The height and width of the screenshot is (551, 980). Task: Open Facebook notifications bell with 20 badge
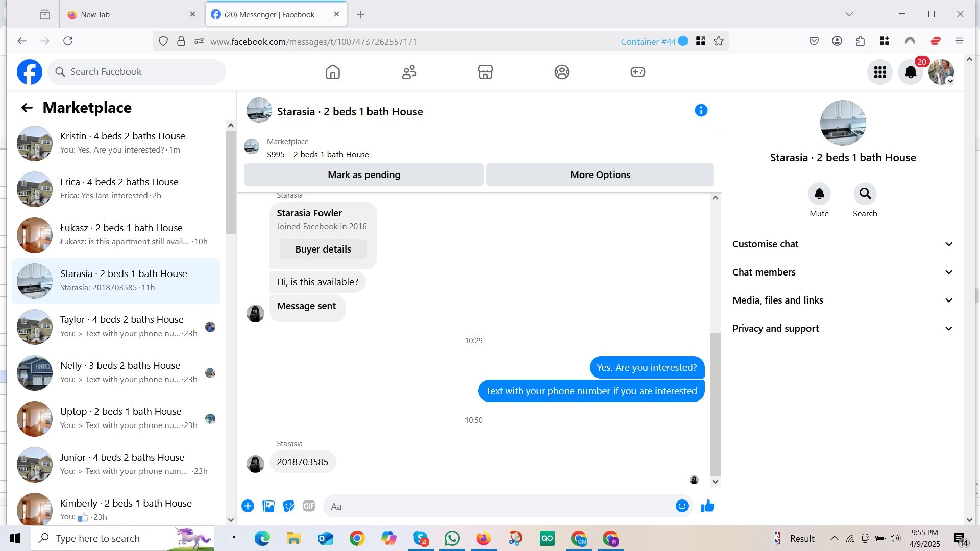pos(911,72)
